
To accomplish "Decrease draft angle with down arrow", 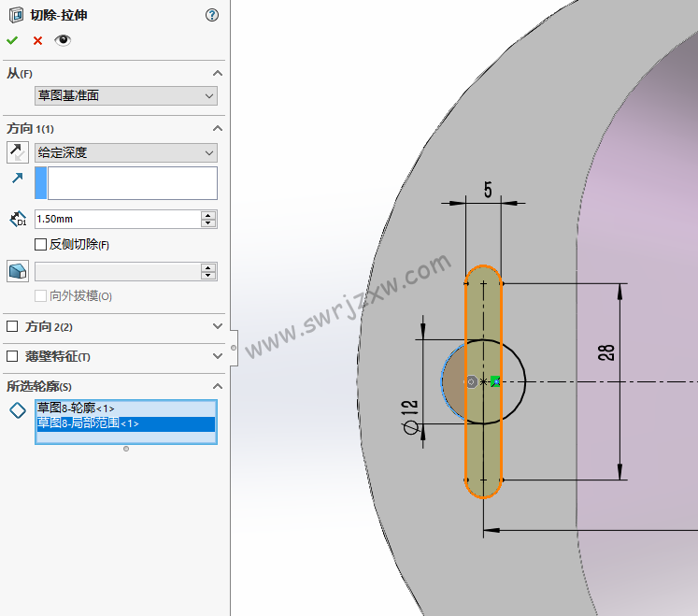I will point(208,275).
